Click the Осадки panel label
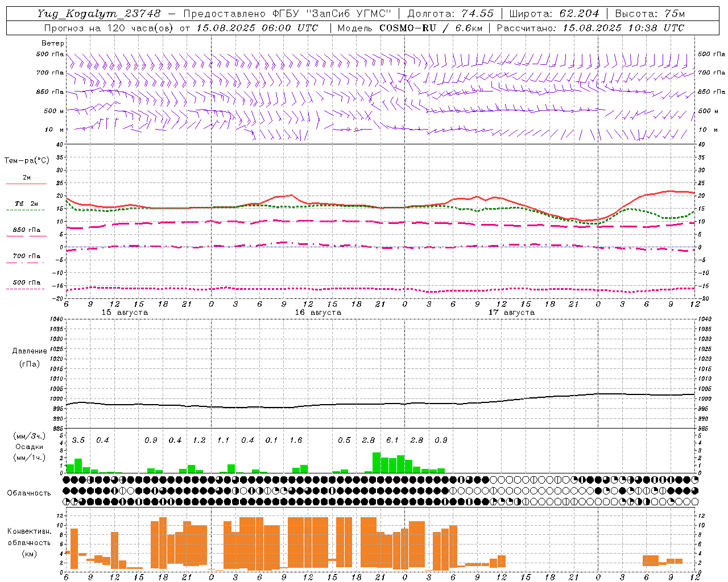Viewport: 728px width, 582px height. [30, 447]
